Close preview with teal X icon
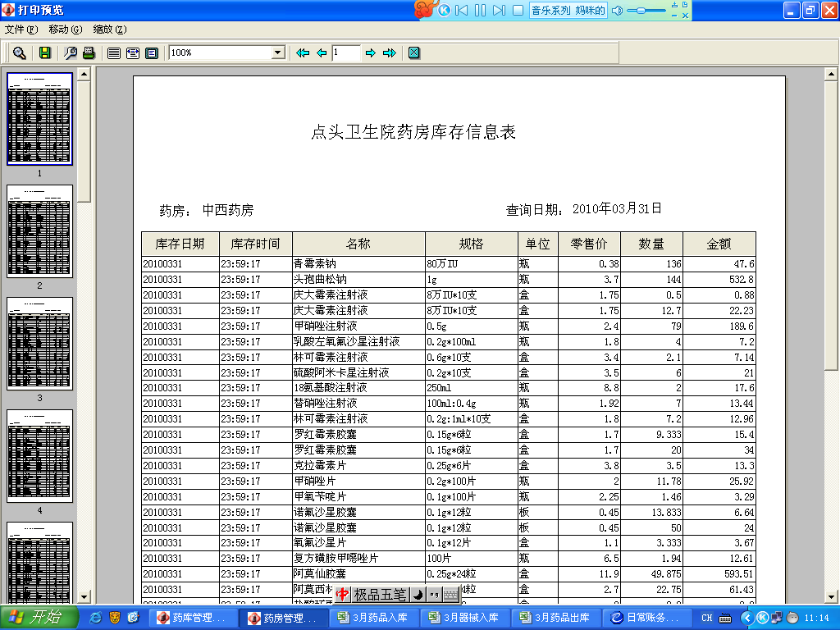The height and width of the screenshot is (630, 840). click(x=414, y=53)
